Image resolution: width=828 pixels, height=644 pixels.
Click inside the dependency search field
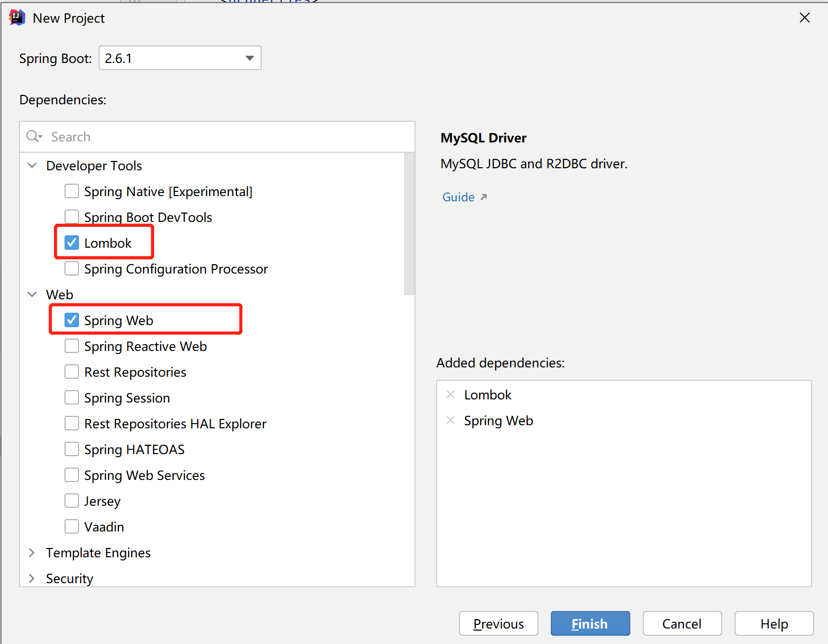[x=155, y=137]
